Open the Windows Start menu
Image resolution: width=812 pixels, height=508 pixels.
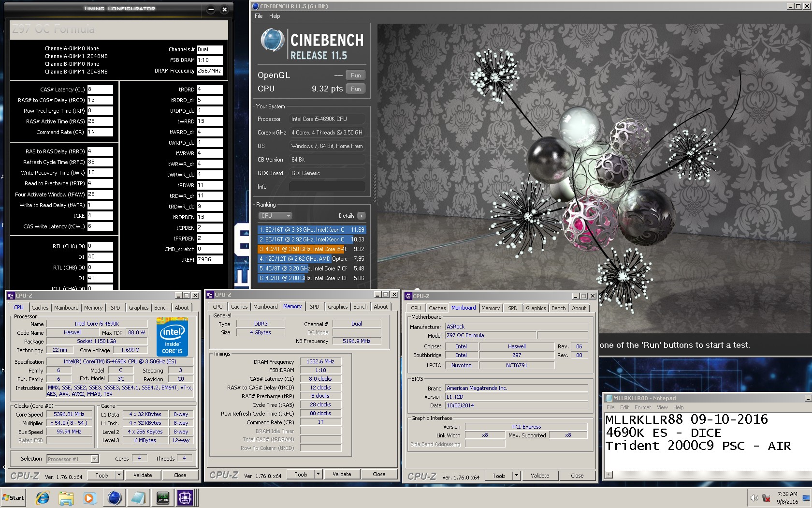[14, 498]
